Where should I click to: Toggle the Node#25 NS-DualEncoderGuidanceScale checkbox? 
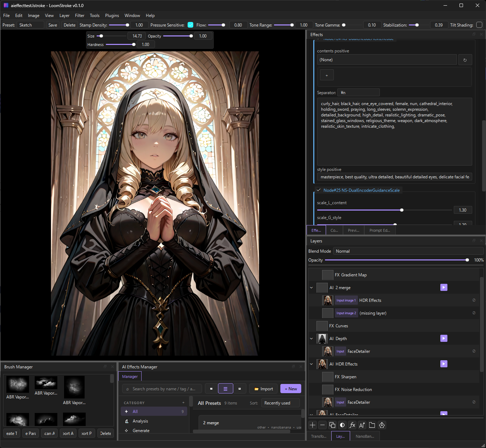click(x=319, y=190)
